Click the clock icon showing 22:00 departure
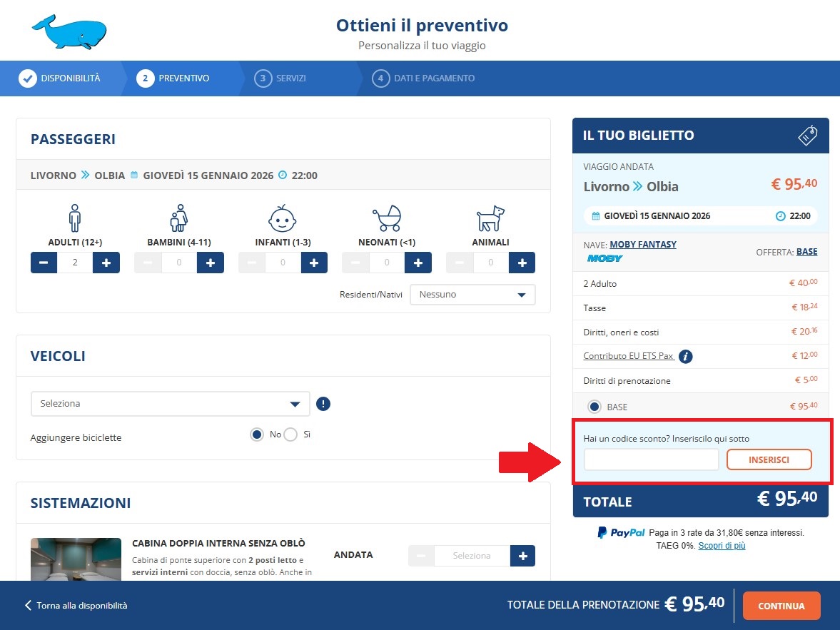The image size is (840, 630). pos(284,175)
